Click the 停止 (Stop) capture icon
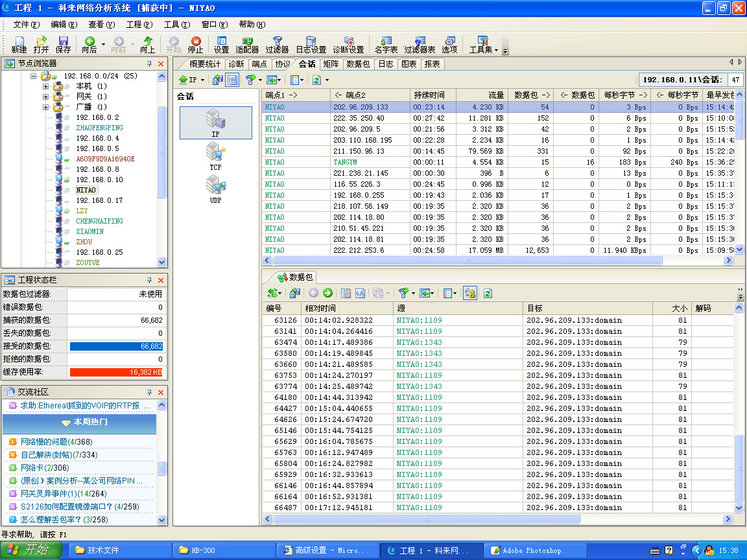 click(x=195, y=44)
